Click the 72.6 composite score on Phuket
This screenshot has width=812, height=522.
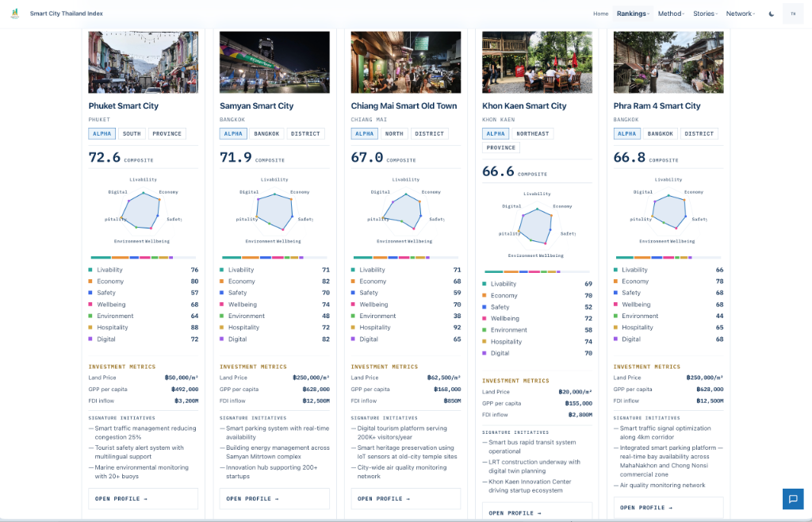coord(105,157)
